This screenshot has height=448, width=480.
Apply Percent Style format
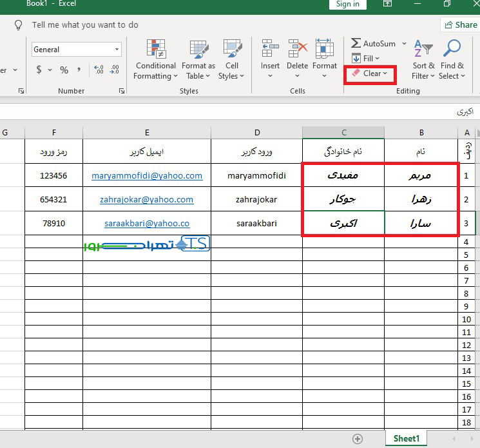(x=64, y=70)
